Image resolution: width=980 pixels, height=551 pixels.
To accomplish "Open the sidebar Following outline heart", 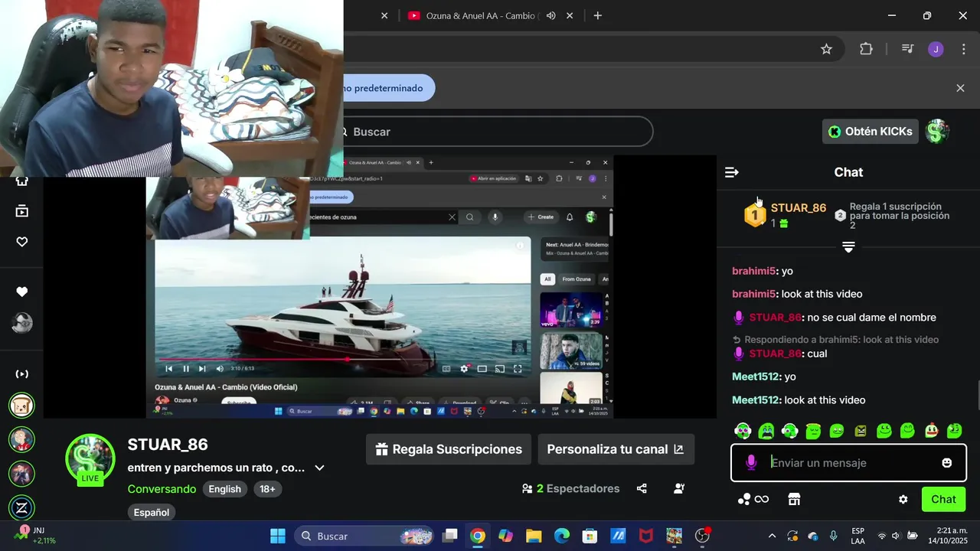I will 22,242.
